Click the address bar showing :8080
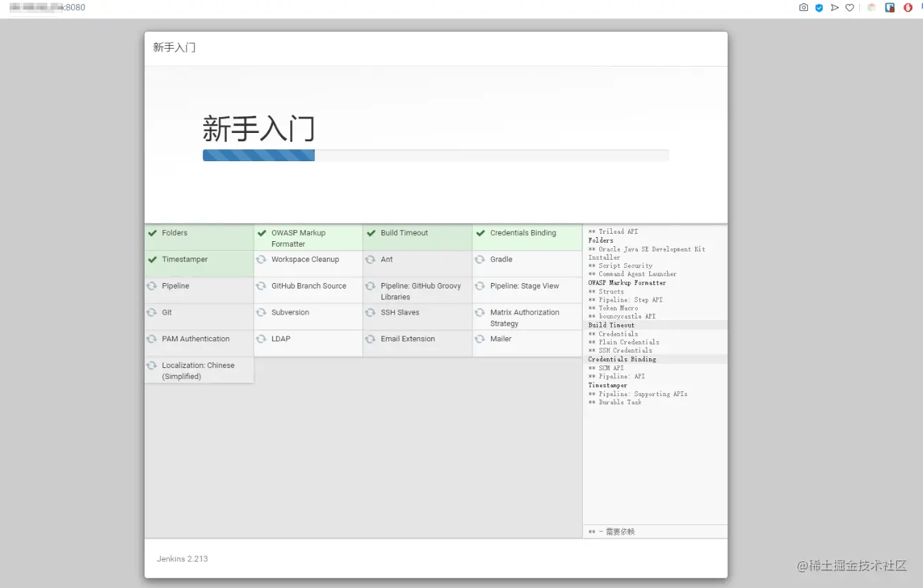 [x=47, y=8]
